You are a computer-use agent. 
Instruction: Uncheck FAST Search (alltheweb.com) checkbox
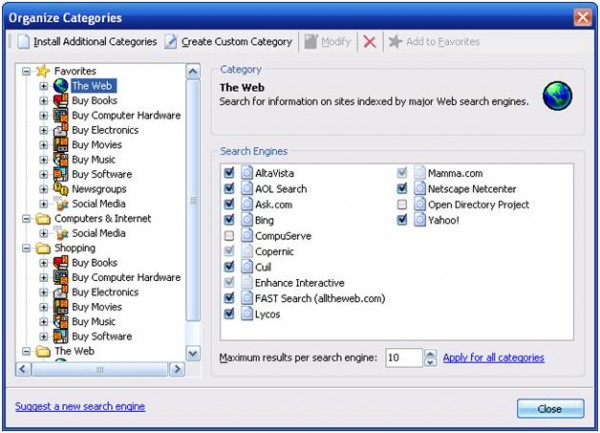click(229, 298)
